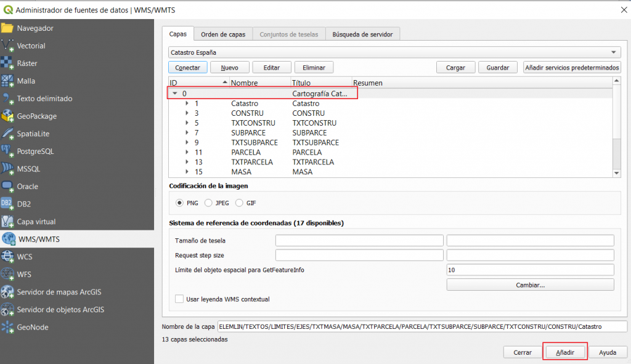
Task: Choose the Ráster source icon
Action: coord(7,63)
